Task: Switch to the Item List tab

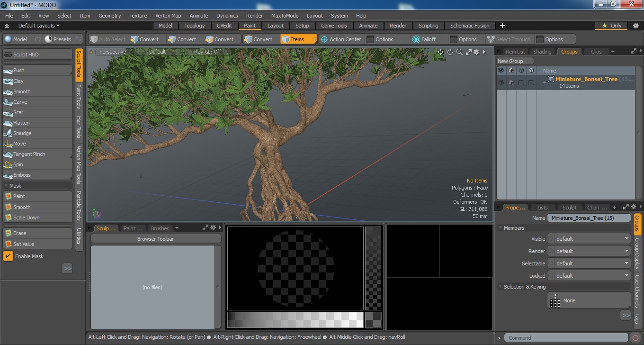Action: (x=515, y=52)
